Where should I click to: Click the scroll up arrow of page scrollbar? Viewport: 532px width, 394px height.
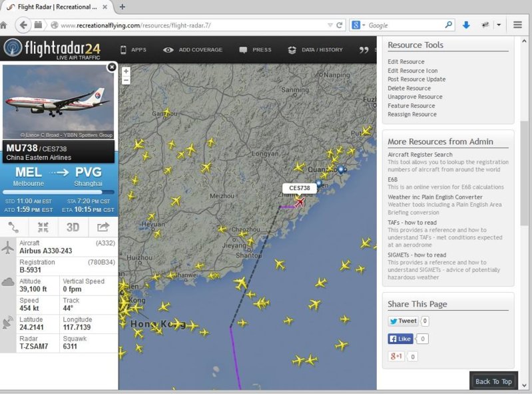coord(525,41)
